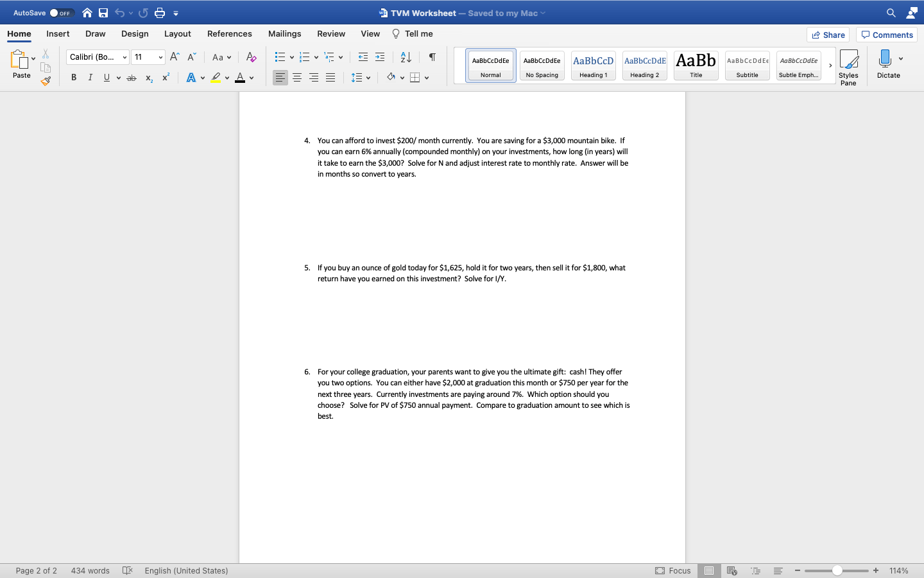
Task: Open word count showing 434 words
Action: (90, 570)
